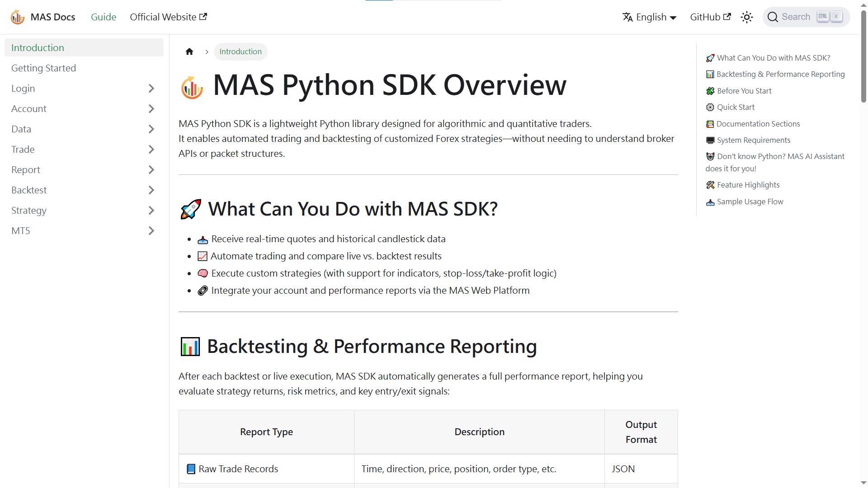The image size is (868, 488).
Task: Switch to the Guide menu item
Action: pos(104,17)
